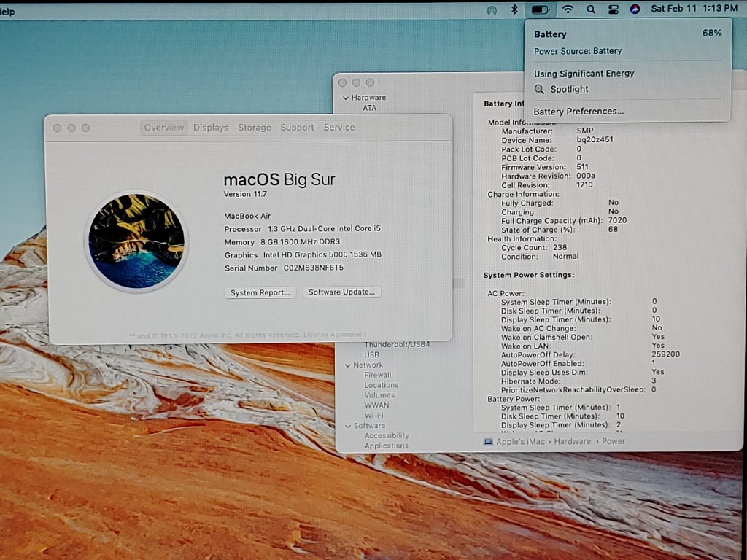Click the Software Update… button
The width and height of the screenshot is (747, 560).
pos(341,292)
